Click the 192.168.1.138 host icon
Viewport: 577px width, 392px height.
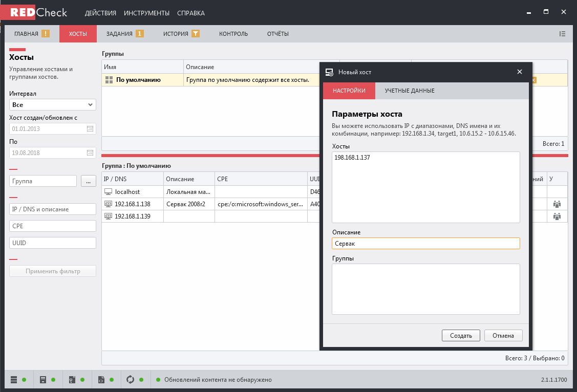108,204
